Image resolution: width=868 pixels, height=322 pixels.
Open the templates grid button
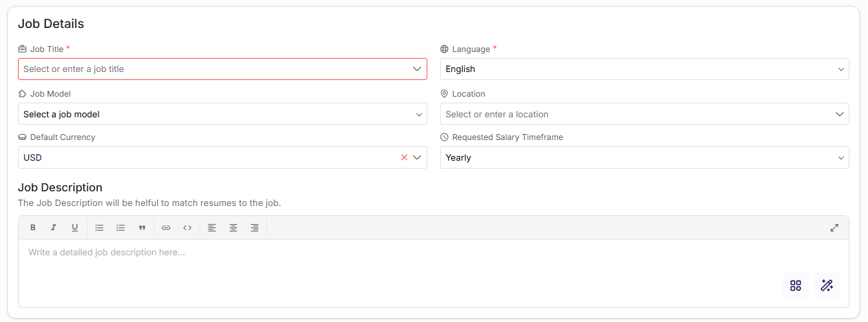(795, 285)
